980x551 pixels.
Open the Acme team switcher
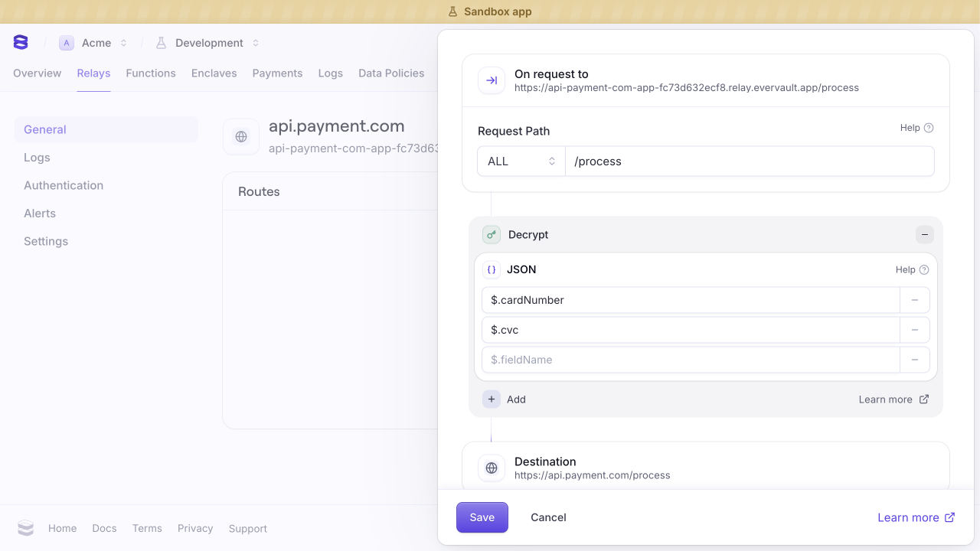pyautogui.click(x=93, y=43)
